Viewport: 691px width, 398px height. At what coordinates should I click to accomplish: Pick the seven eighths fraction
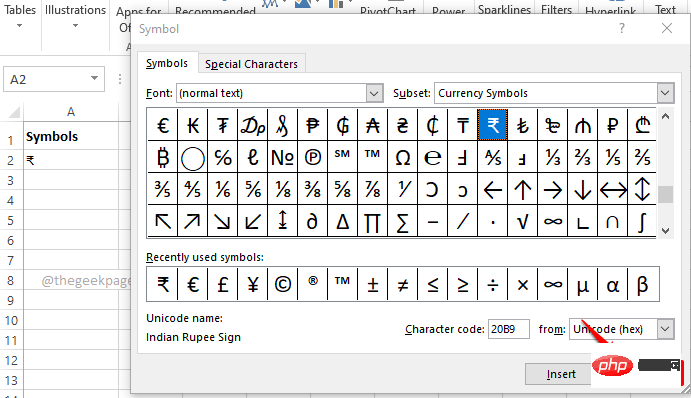(372, 189)
